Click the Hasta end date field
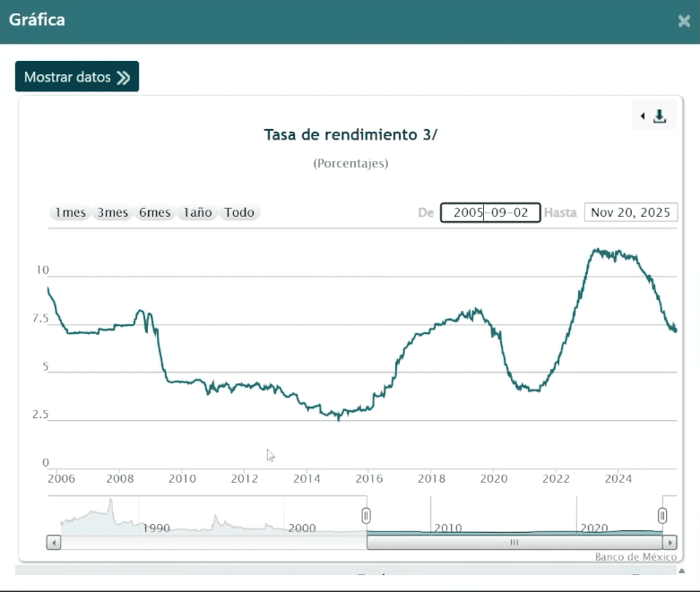 coord(631,212)
